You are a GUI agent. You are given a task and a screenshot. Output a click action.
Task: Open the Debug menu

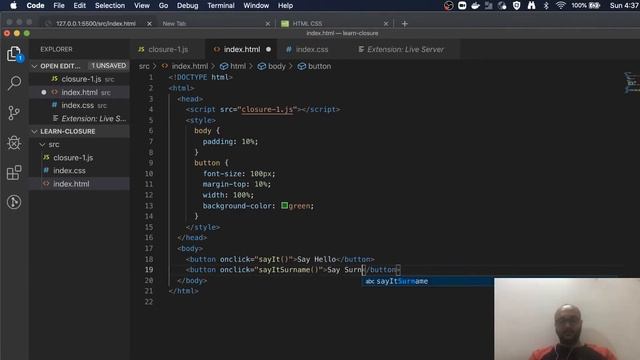point(187,6)
